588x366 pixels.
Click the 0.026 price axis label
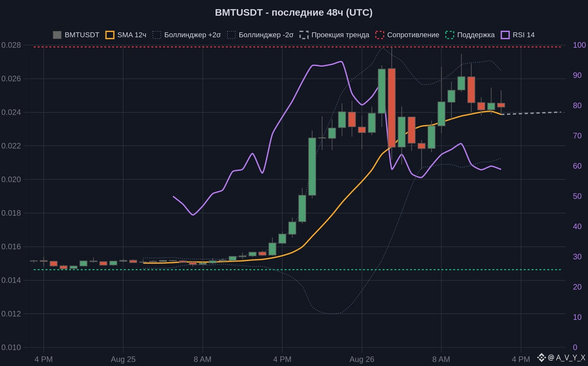(x=11, y=79)
